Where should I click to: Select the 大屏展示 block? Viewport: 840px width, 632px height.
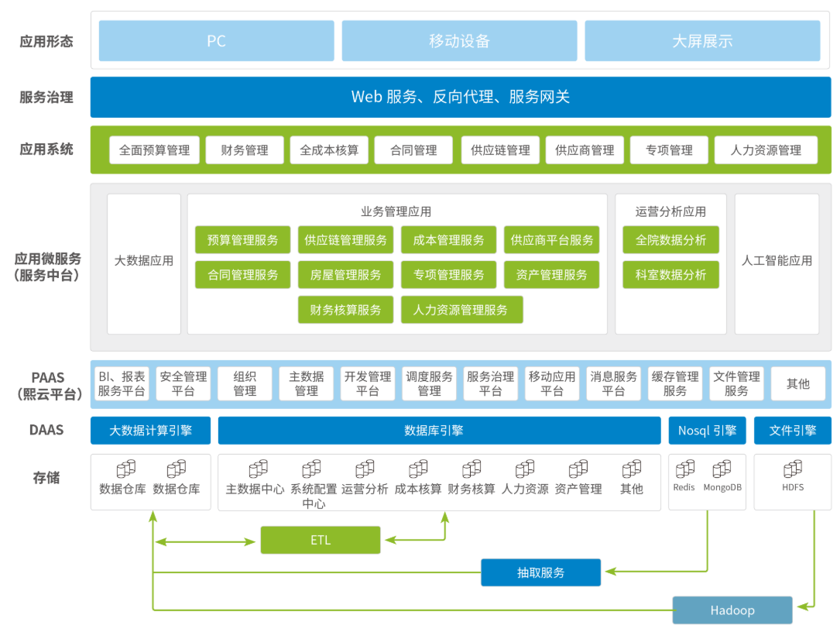coord(702,41)
